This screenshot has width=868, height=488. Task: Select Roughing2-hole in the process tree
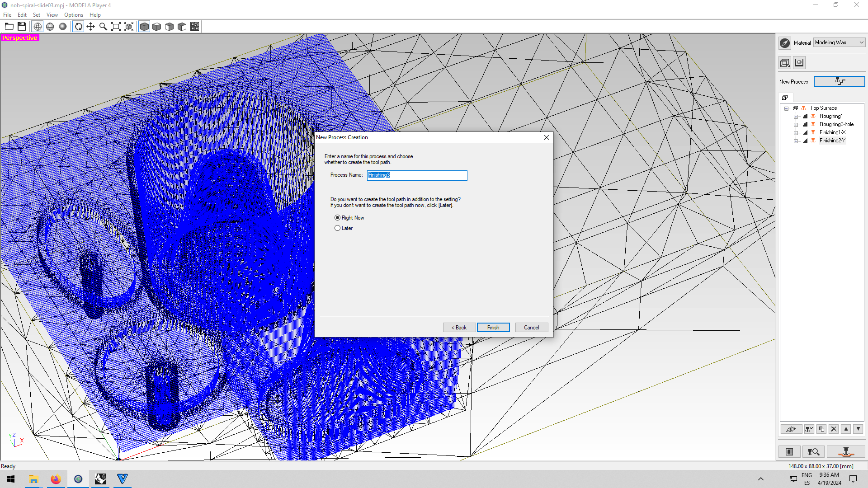point(836,124)
